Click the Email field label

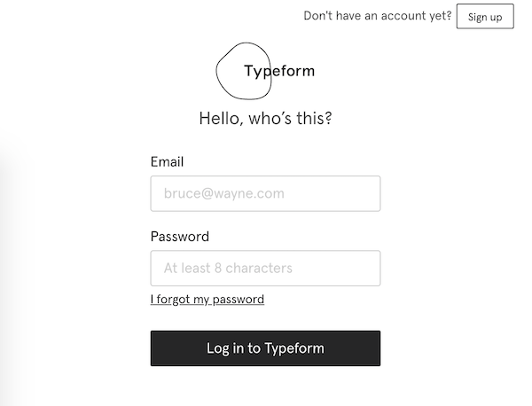[167, 162]
